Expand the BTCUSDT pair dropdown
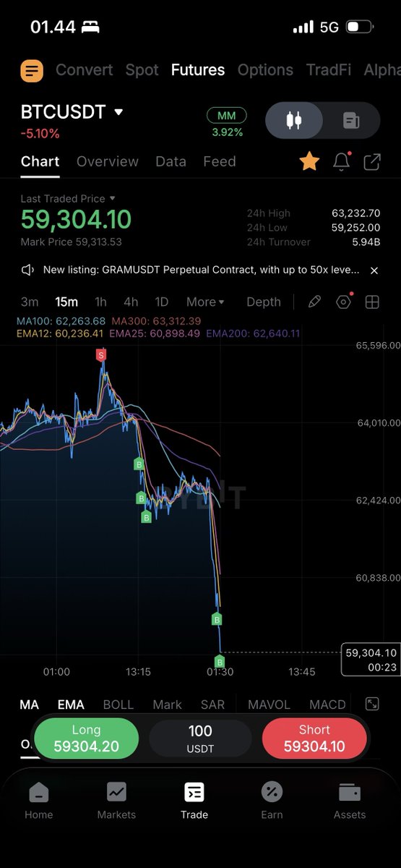This screenshot has width=401, height=868. (x=118, y=112)
